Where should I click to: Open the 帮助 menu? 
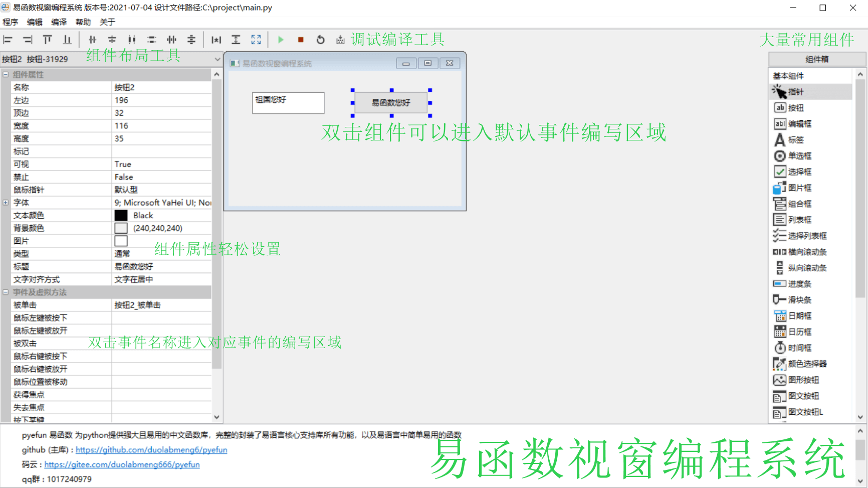(x=83, y=22)
